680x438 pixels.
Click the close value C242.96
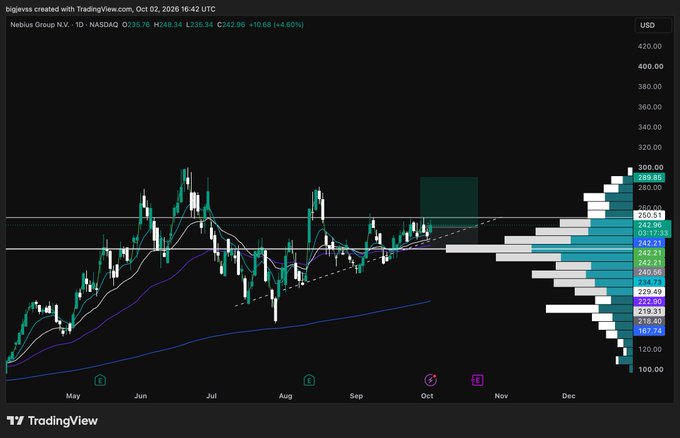pos(231,25)
